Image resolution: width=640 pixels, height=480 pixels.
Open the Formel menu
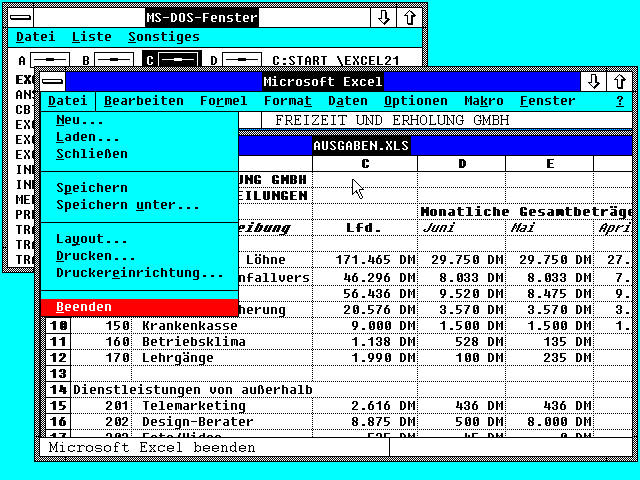[223, 101]
